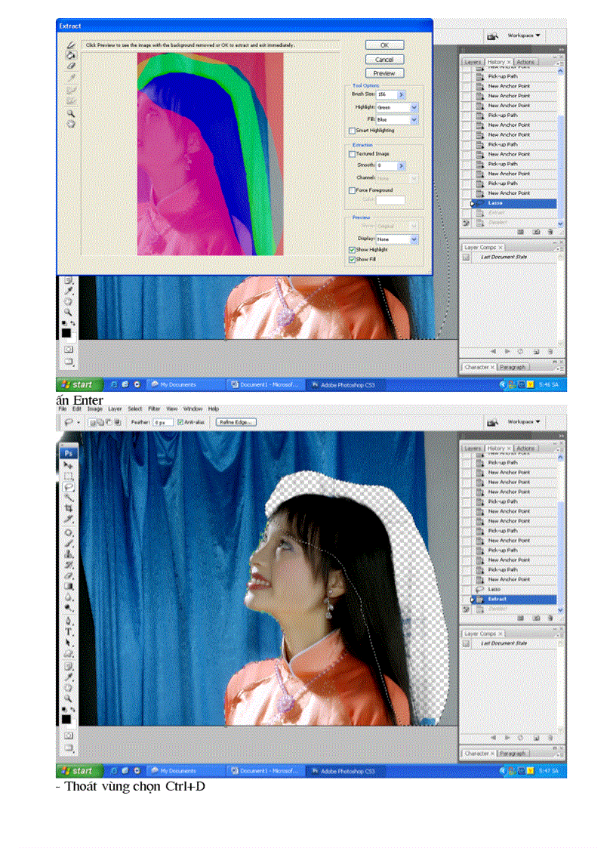Viewport: 616px width, 848px height.
Task: Enable the Smart Highlighting checkbox
Action: tap(352, 131)
